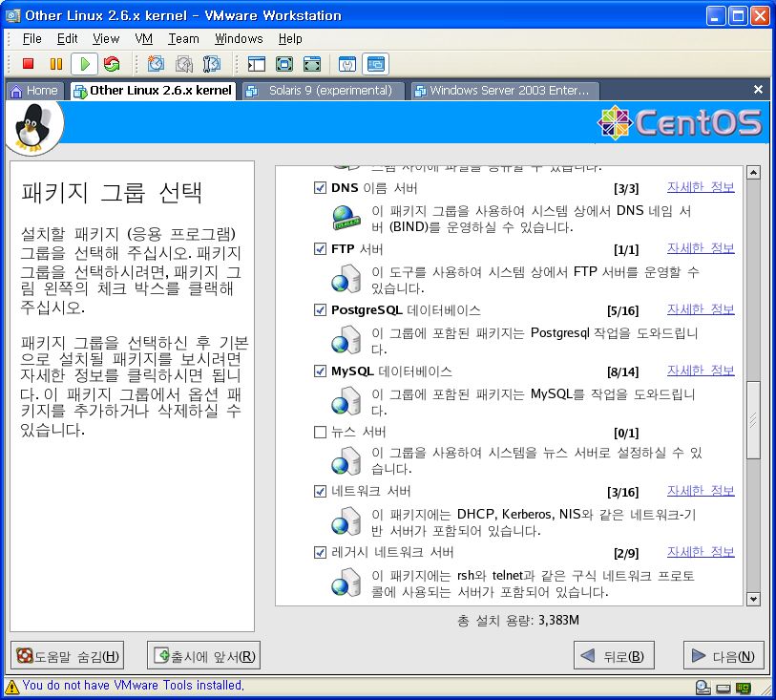Open the VM menu
The image size is (776, 700).
(x=143, y=38)
